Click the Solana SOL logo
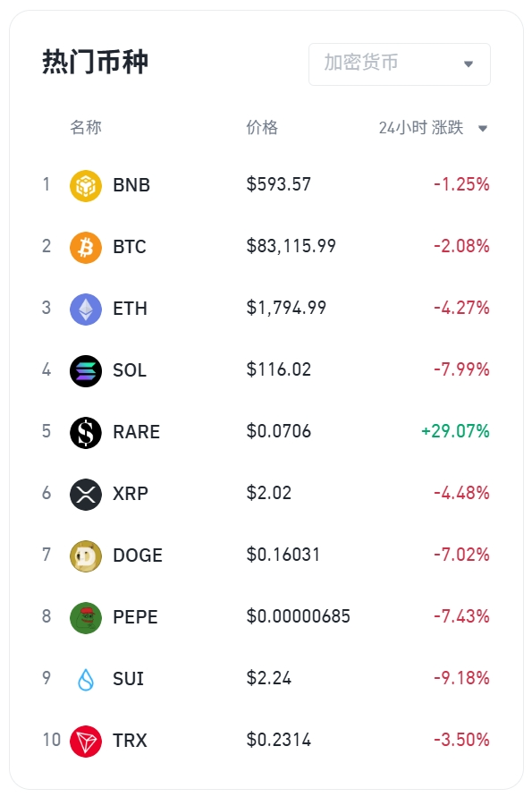Image resolution: width=532 pixels, height=797 pixels. pos(85,371)
